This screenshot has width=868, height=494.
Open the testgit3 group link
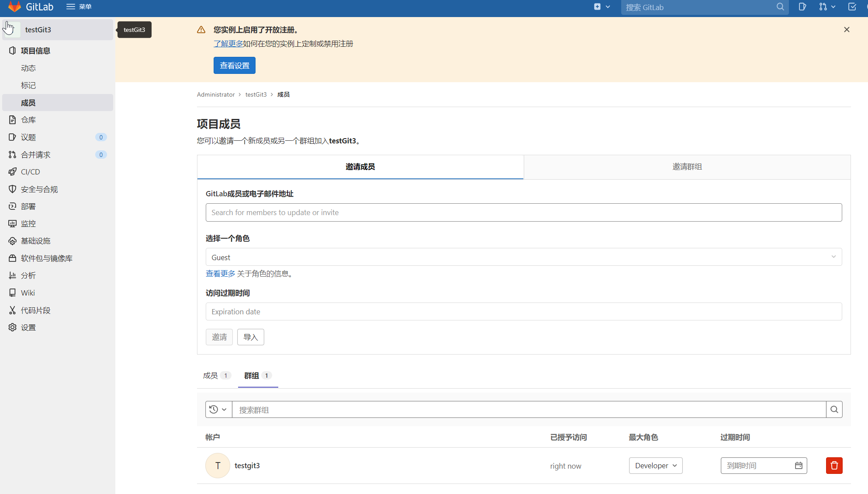coord(247,466)
